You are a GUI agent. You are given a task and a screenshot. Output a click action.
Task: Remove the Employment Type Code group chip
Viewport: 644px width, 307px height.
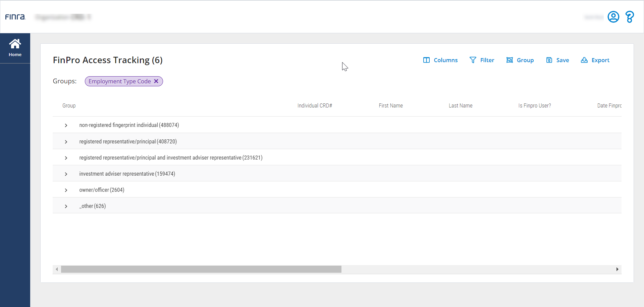[x=156, y=81]
